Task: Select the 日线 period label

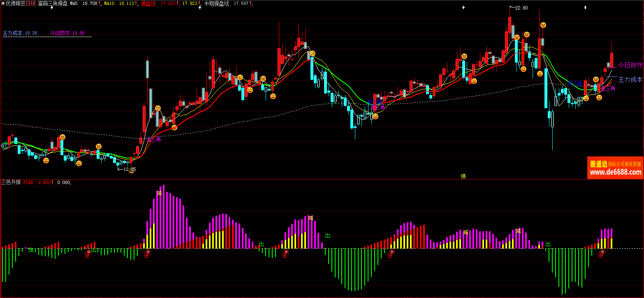Action: 31,3
